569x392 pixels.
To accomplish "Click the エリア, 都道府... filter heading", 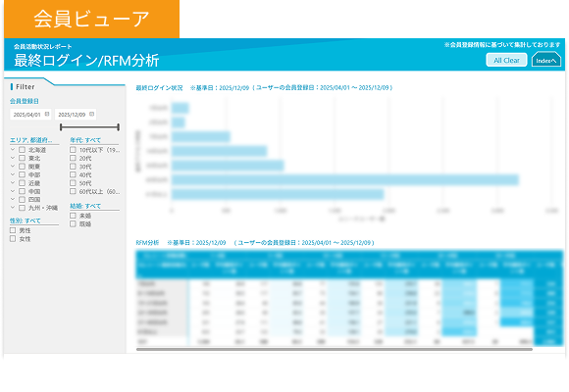I will pos(30,140).
